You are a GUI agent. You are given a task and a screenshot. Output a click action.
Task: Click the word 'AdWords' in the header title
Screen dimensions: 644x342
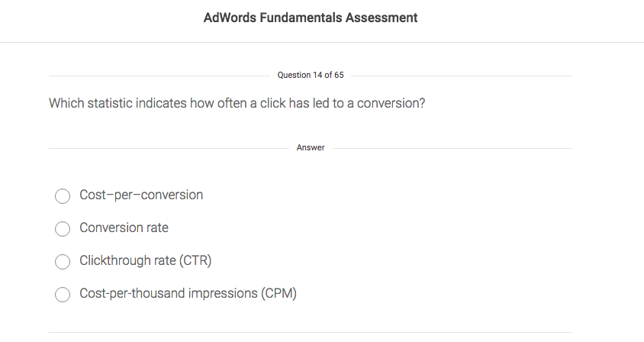click(227, 18)
